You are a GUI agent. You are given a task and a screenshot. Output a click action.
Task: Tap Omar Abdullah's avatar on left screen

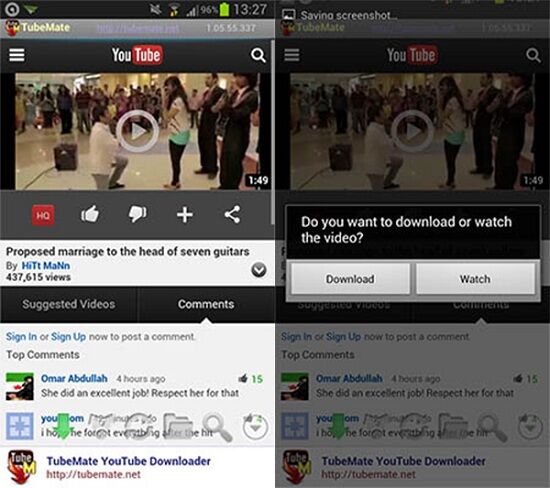point(20,386)
